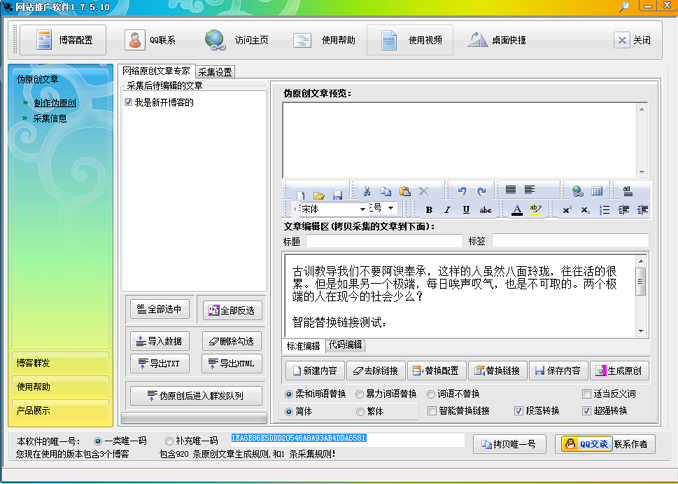
Task: Cut selection with the scissors icon
Action: click(367, 191)
